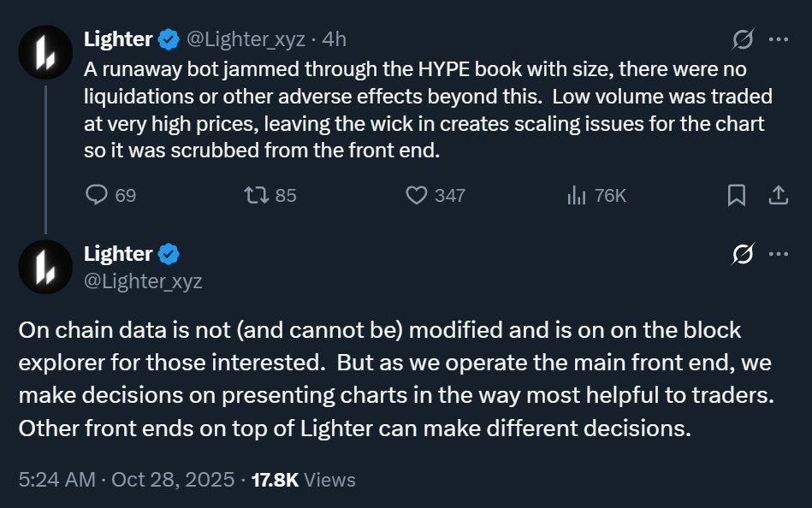Open Lighter's avatar on the second tweet
Image resolution: width=812 pixels, height=508 pixels.
tap(44, 266)
